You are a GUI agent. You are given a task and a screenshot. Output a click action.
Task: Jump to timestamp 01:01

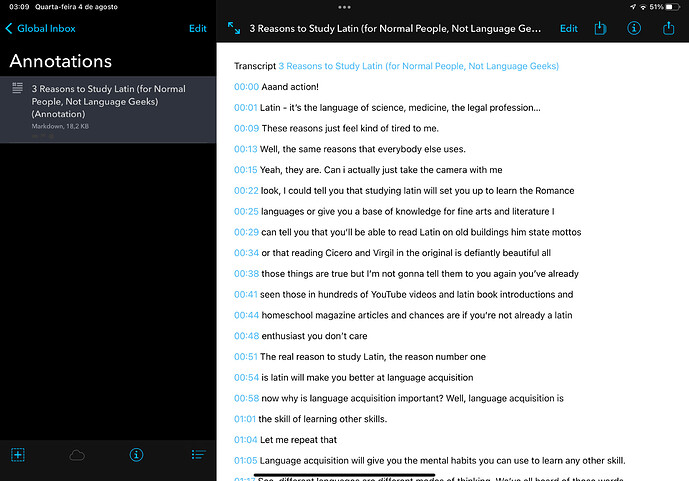(x=245, y=419)
